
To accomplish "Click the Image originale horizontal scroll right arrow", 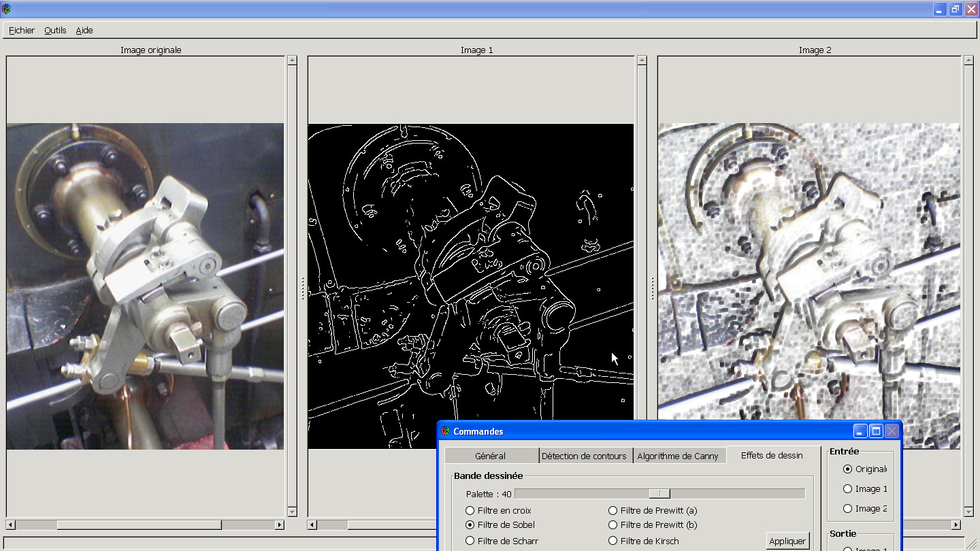I will [279, 525].
